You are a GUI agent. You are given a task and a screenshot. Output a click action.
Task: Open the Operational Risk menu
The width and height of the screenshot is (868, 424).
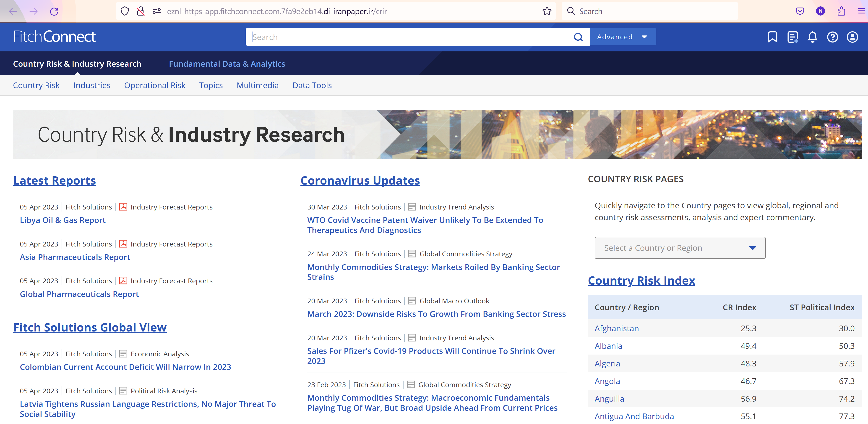tap(155, 85)
